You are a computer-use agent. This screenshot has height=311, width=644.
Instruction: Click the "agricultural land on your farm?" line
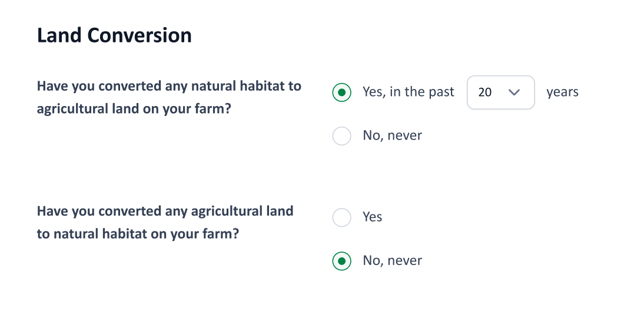133,109
